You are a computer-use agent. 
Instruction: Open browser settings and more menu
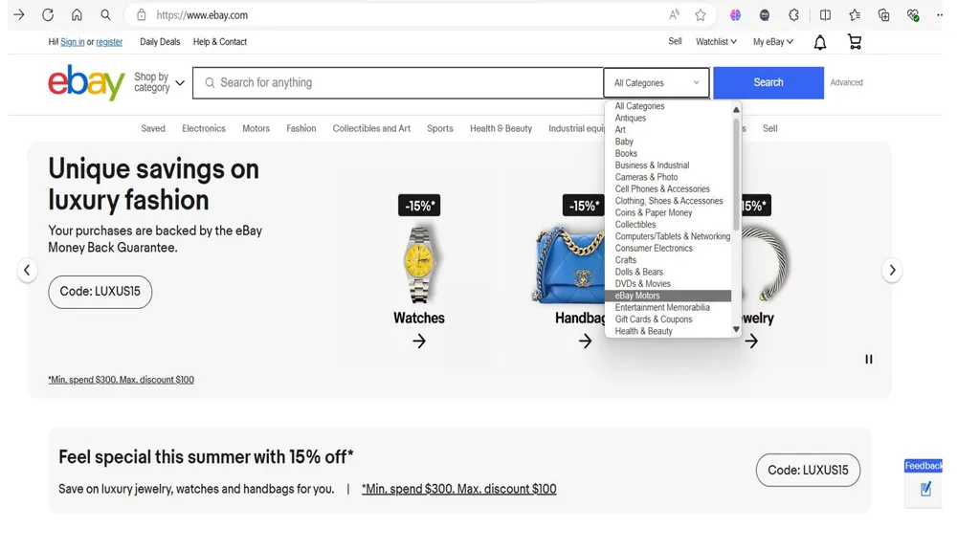click(940, 15)
